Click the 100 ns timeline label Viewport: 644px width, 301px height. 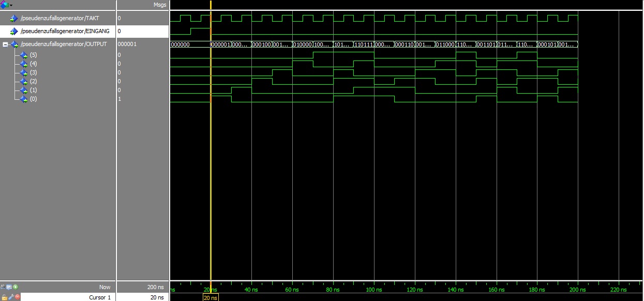(374, 290)
